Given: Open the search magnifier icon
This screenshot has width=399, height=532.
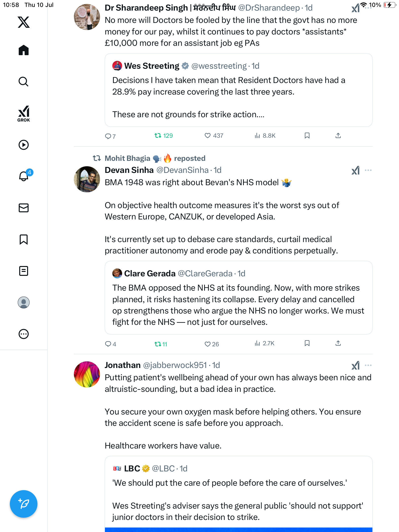Looking at the screenshot, I should coord(24,82).
